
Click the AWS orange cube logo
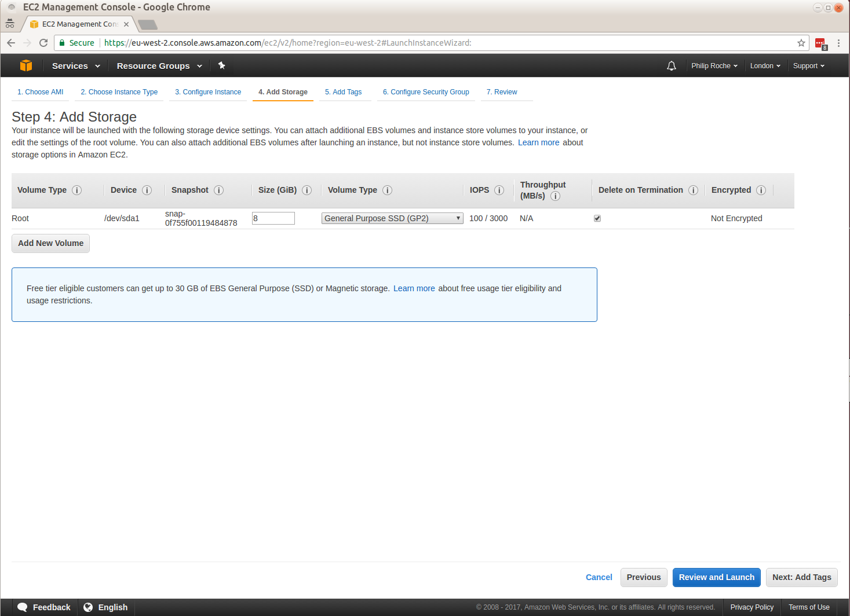[x=26, y=65]
